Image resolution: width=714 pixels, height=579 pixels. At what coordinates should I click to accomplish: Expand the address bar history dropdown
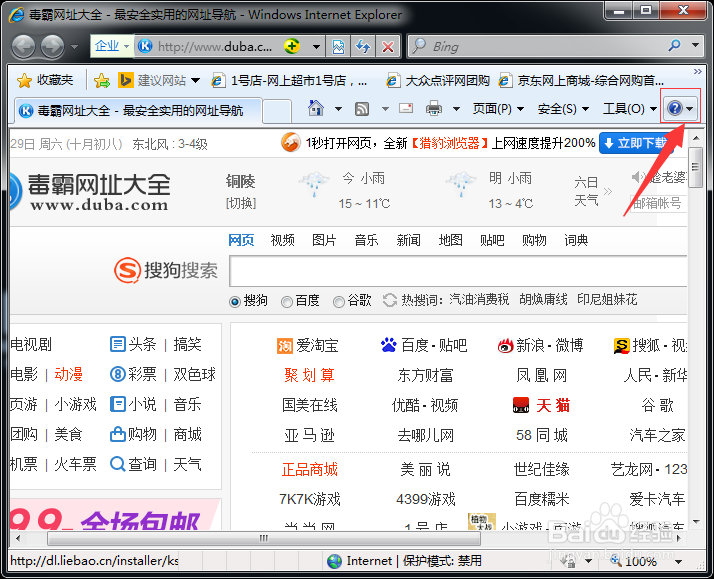pyautogui.click(x=316, y=46)
